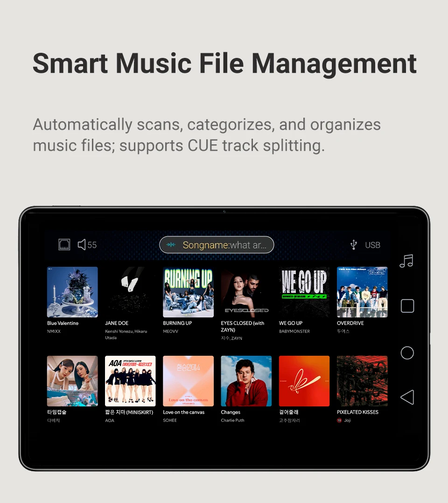The width and height of the screenshot is (448, 503).
Task: Open the Changes album cover
Action: point(246,381)
